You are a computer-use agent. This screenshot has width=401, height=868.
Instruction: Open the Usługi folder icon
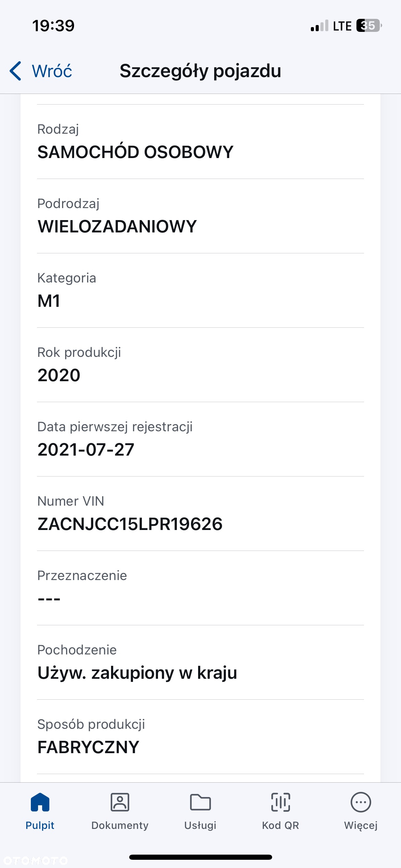coord(200,802)
